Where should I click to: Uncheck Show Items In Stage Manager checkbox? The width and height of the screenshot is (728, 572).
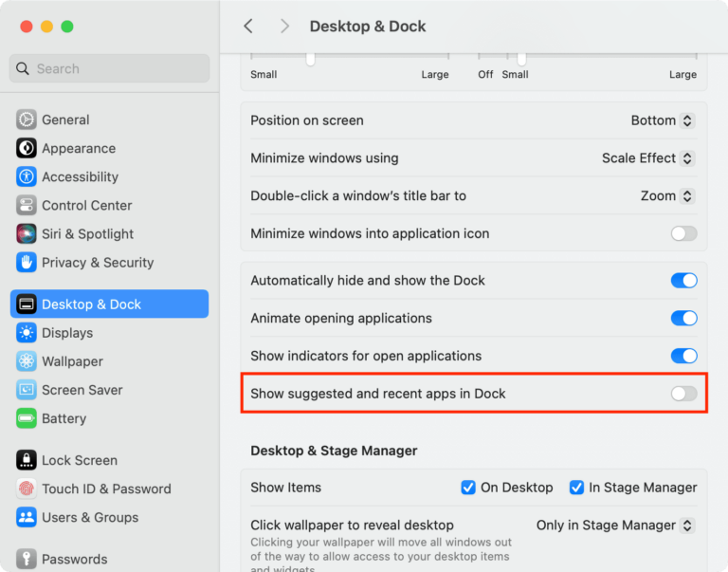click(576, 488)
